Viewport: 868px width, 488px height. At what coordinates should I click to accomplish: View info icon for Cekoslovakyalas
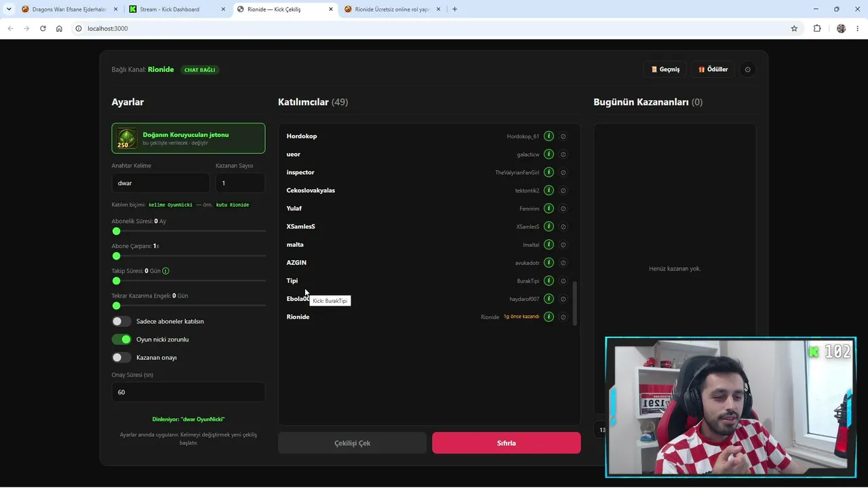click(549, 190)
